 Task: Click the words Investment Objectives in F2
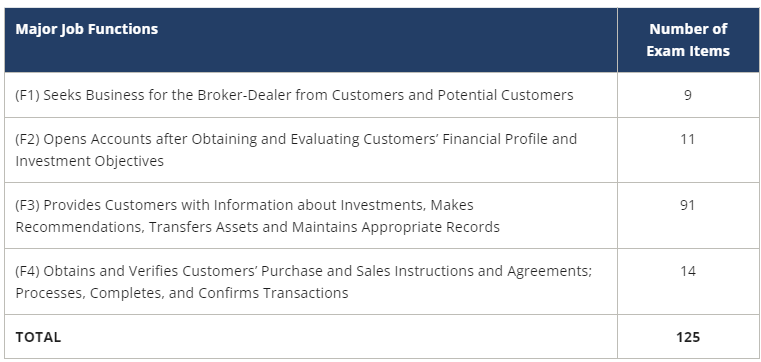pos(89,161)
